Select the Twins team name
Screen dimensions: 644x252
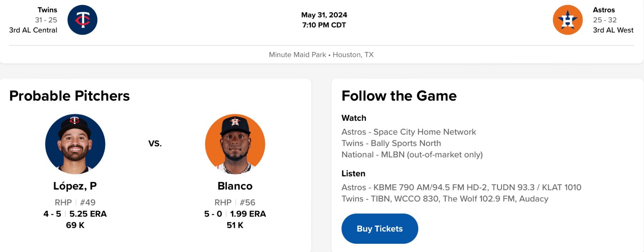(47, 10)
